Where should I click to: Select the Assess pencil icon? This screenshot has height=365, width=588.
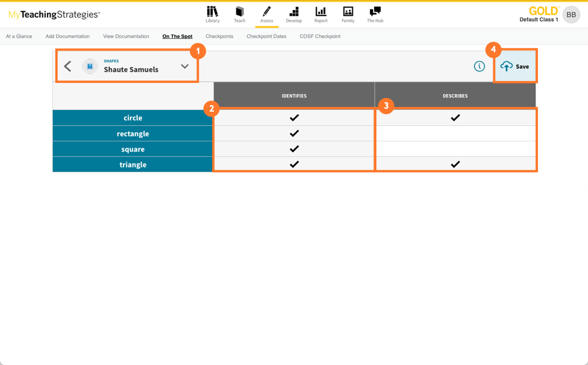266,12
